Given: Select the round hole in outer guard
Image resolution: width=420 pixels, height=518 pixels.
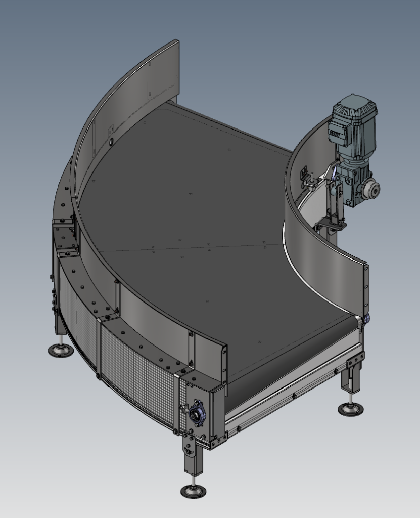Looking at the screenshot, I should click(111, 143).
